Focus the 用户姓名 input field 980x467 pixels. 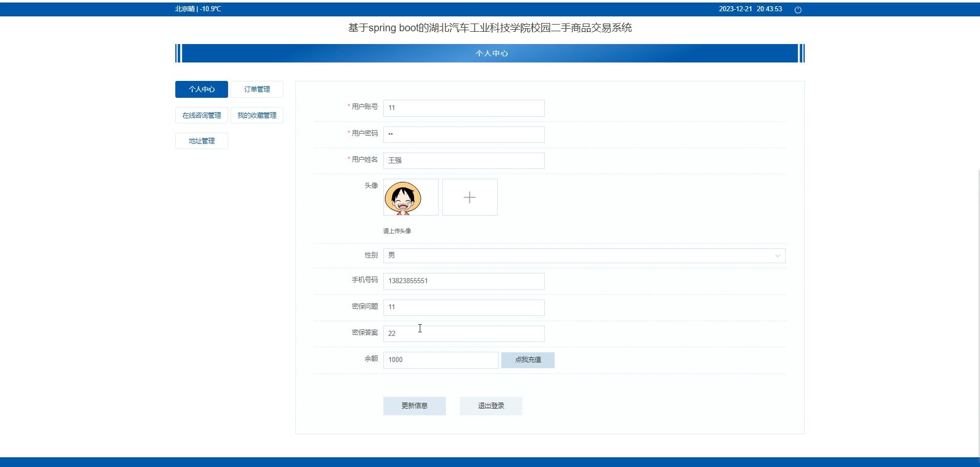point(464,161)
